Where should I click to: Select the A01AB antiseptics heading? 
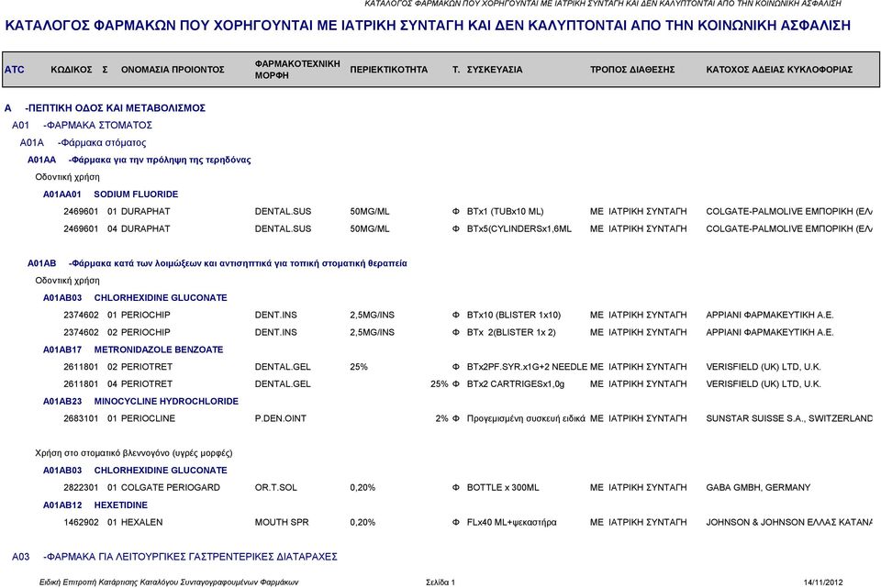tap(217, 263)
